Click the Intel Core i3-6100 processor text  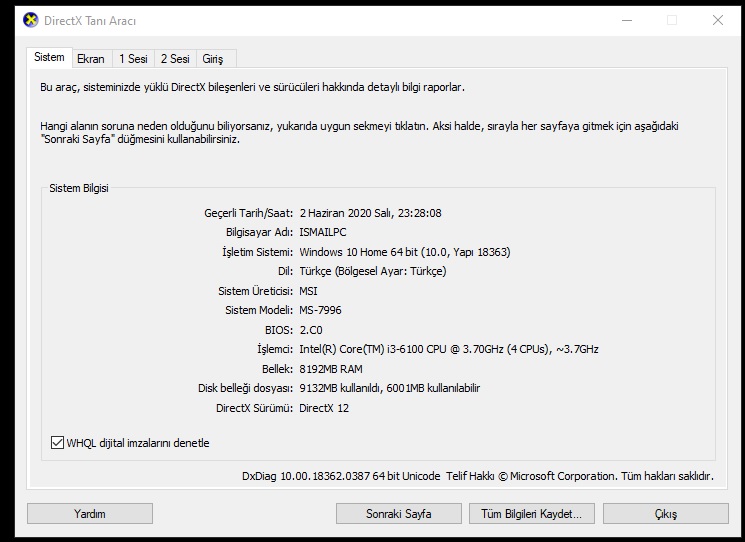click(449, 349)
